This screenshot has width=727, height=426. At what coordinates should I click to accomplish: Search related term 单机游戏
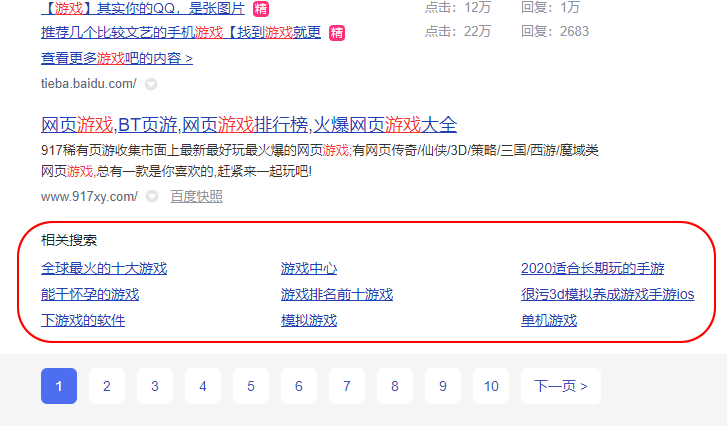coord(549,320)
